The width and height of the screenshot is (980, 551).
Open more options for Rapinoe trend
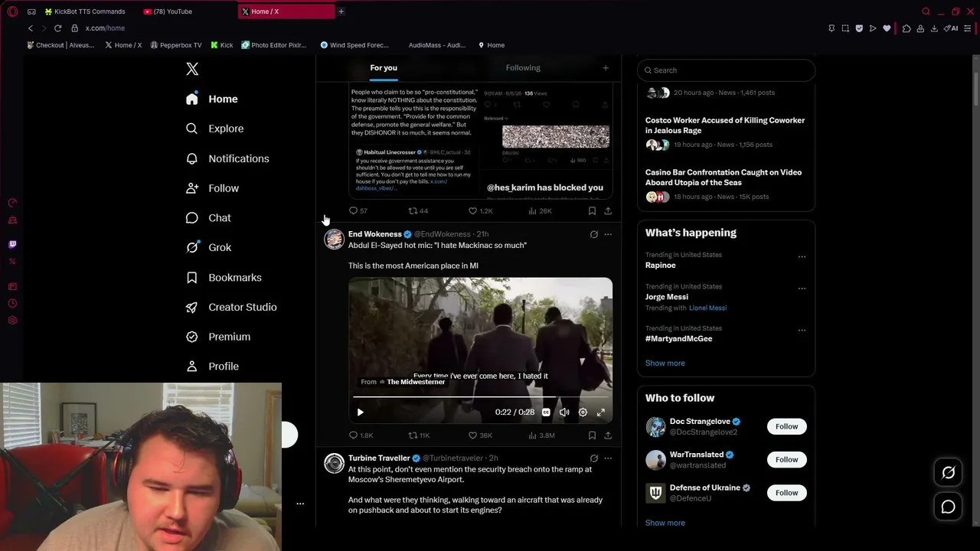[x=802, y=256]
